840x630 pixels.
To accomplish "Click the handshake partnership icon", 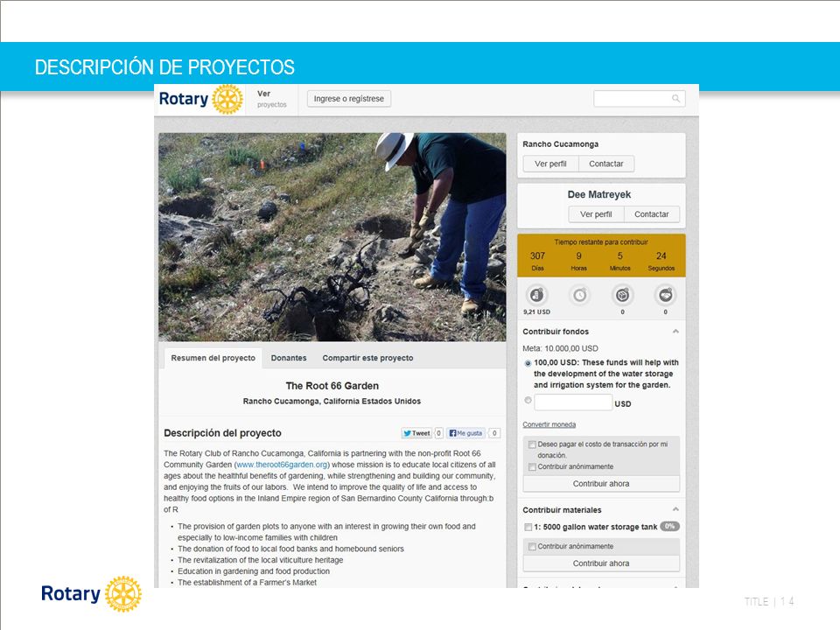I will (665, 295).
